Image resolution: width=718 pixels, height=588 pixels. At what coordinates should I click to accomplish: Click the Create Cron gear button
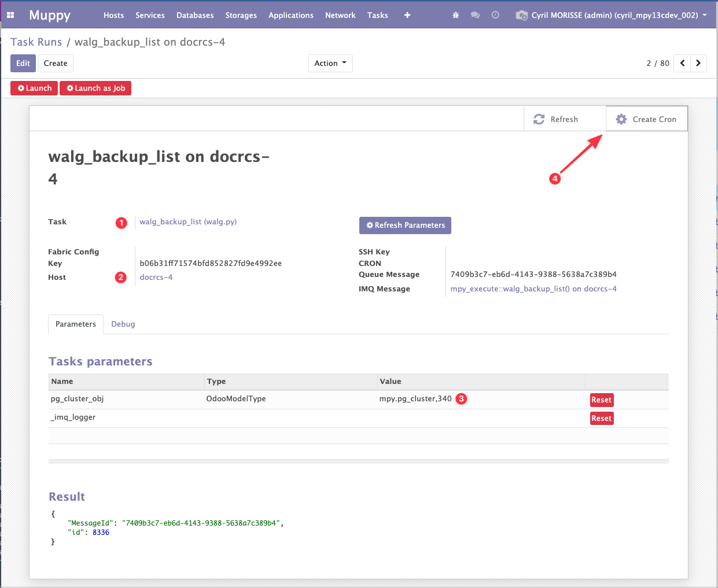tap(646, 119)
